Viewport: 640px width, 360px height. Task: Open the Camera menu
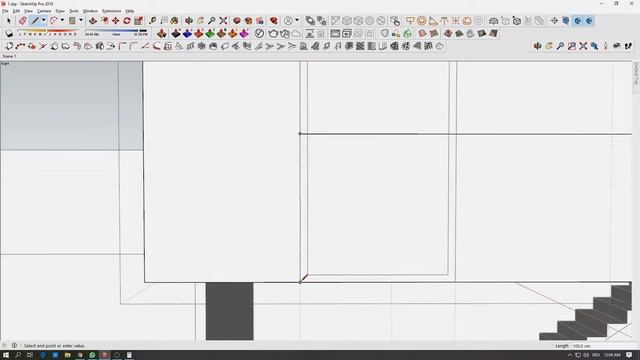pyautogui.click(x=44, y=11)
